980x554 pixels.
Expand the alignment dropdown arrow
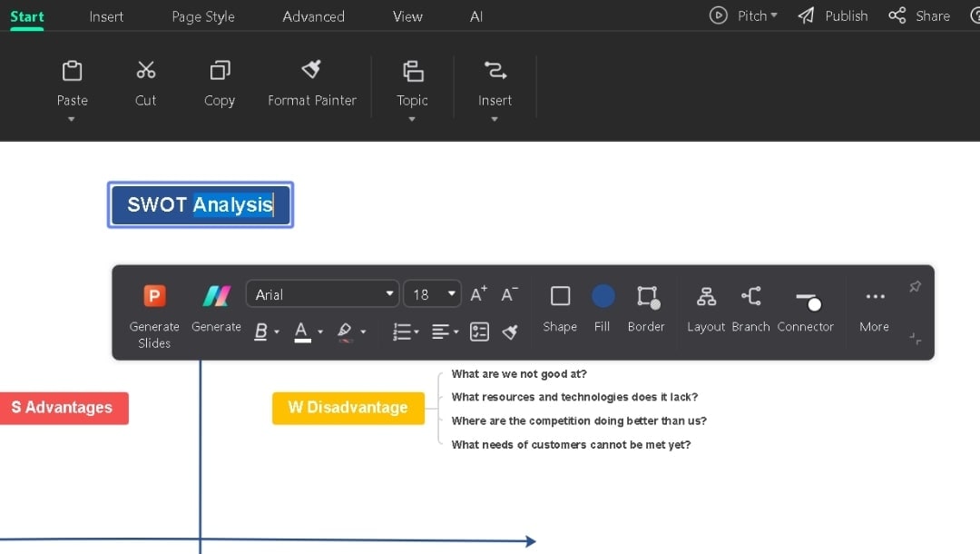[456, 332]
